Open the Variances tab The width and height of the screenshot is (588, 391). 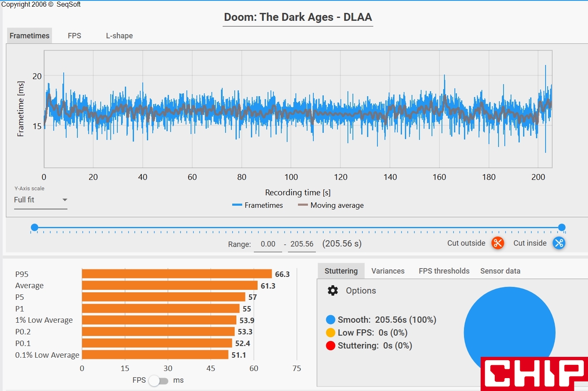[x=387, y=271]
